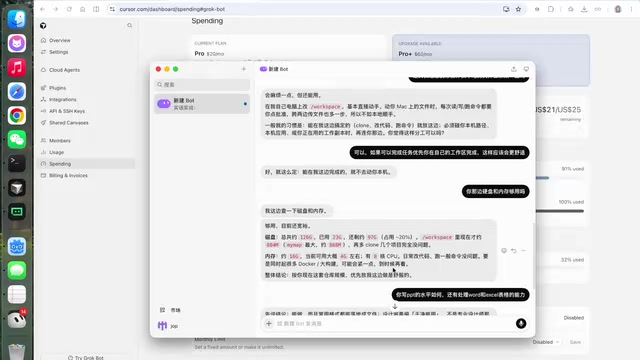
Task: Click the attachment plus button in message bar
Action: tap(269, 324)
